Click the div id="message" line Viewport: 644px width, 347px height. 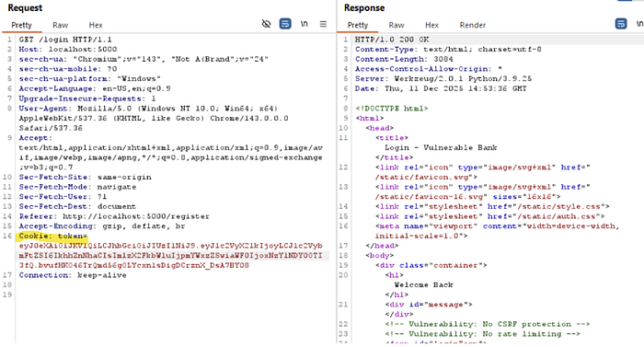coord(429,305)
